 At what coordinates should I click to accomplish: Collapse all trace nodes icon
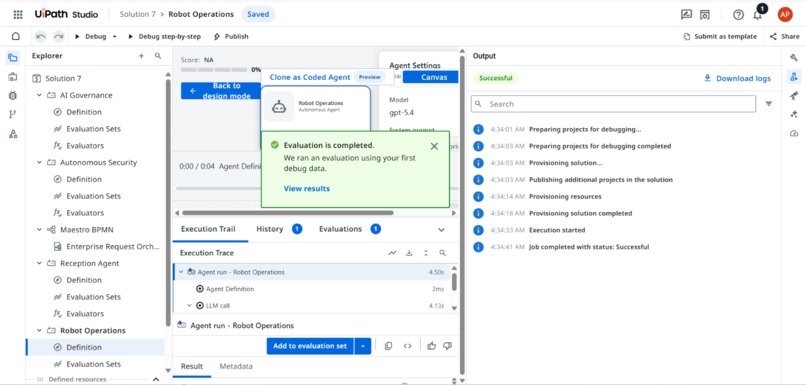(x=426, y=253)
